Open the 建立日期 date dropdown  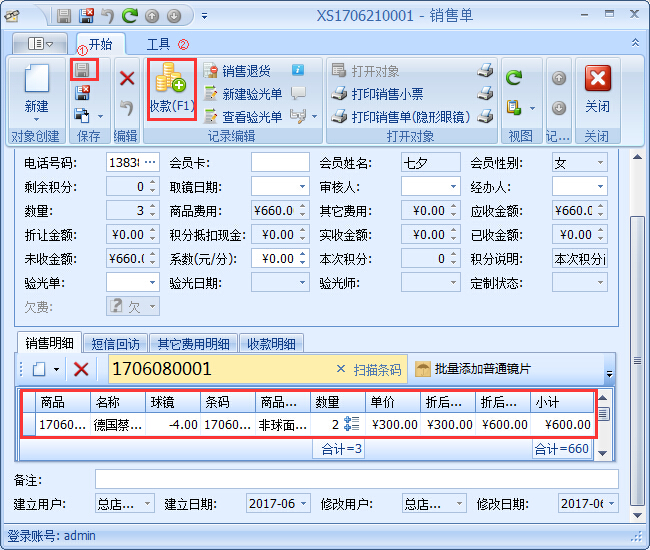tap(303, 503)
